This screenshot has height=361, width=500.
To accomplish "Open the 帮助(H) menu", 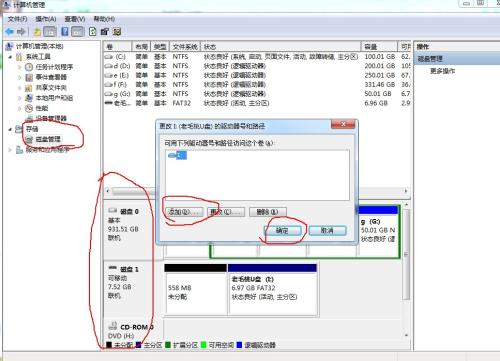I will tap(104, 19).
